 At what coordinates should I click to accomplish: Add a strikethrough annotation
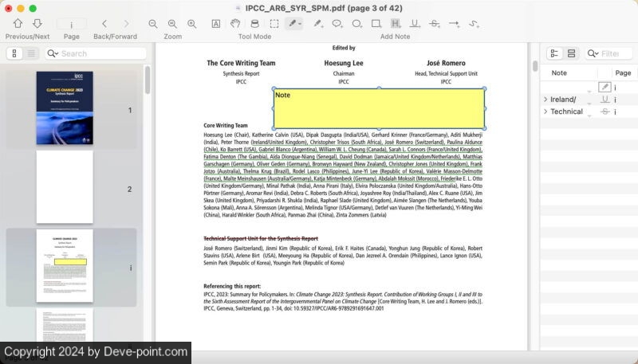tap(435, 24)
